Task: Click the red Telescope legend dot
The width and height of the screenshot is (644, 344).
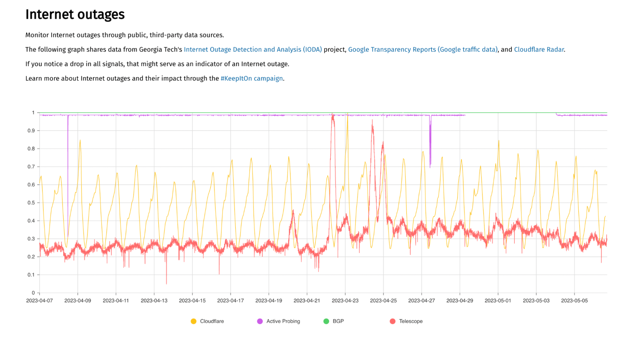Action: click(392, 321)
